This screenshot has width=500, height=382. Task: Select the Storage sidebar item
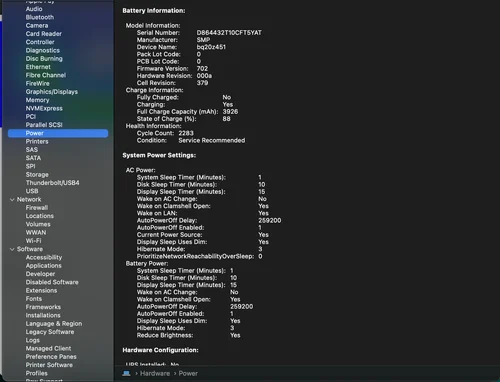click(x=37, y=175)
